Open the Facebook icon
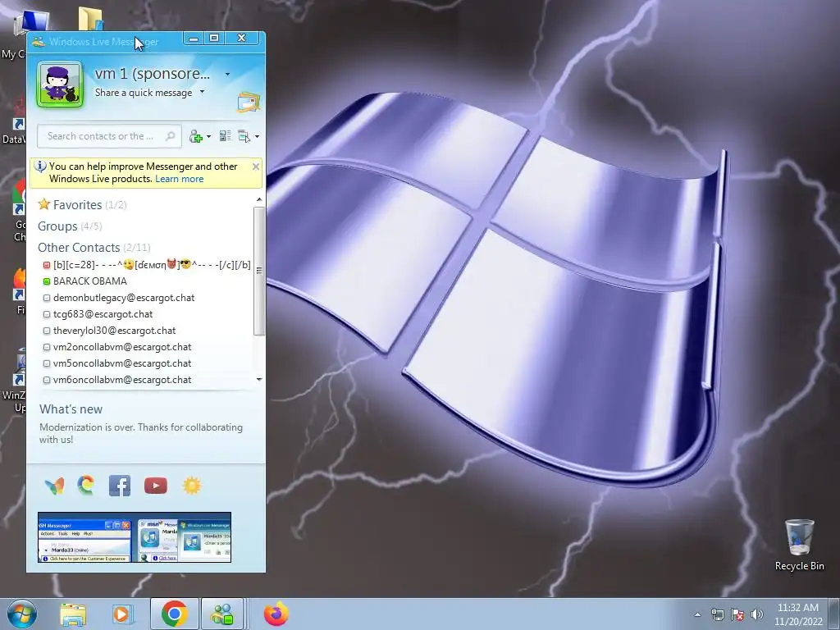The image size is (840, 630). (120, 486)
